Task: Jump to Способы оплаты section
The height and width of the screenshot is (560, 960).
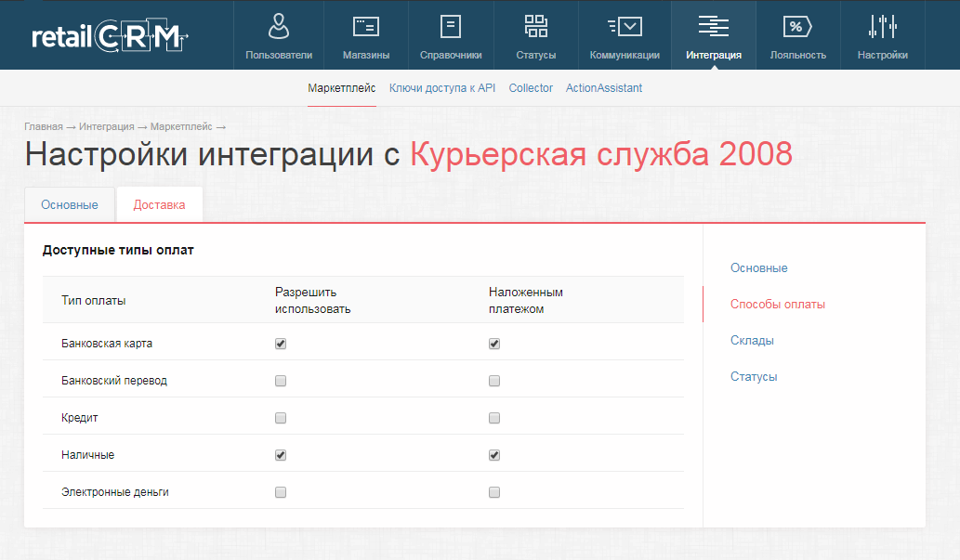Action: click(x=778, y=305)
